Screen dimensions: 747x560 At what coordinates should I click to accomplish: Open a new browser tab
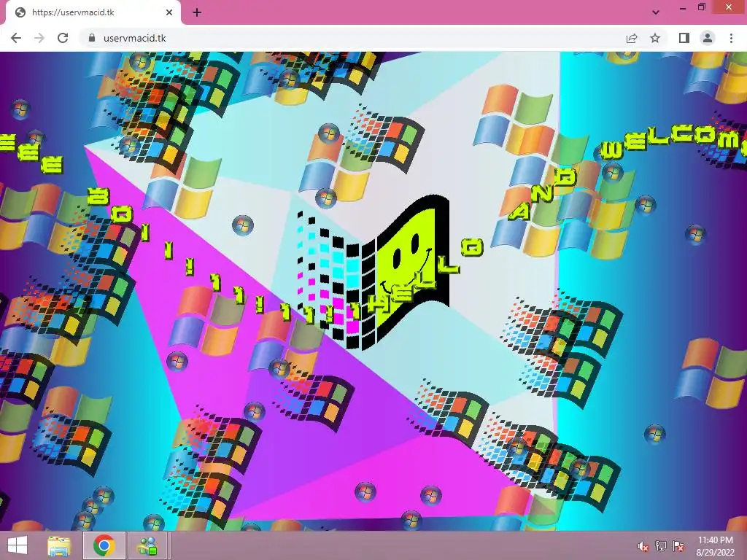click(197, 12)
